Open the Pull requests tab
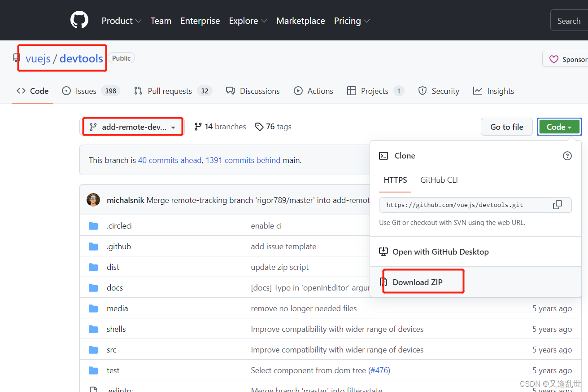This screenshot has width=588, height=392. click(x=169, y=91)
